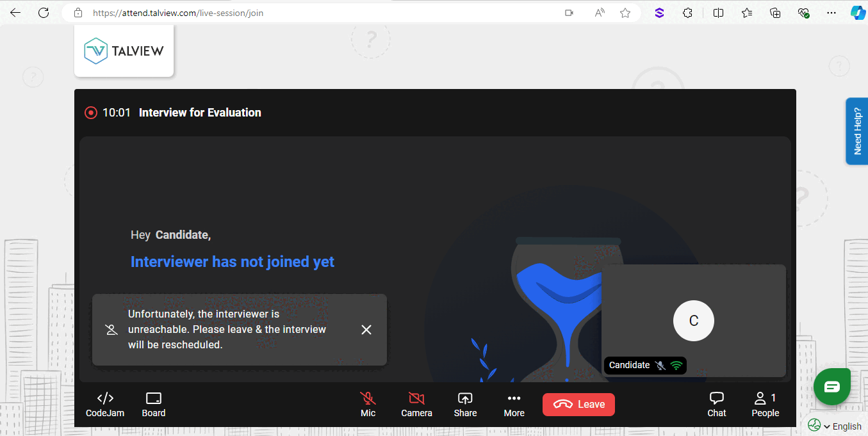Toggle browser split screen
Screen dimensions: 868x436
[718, 13]
